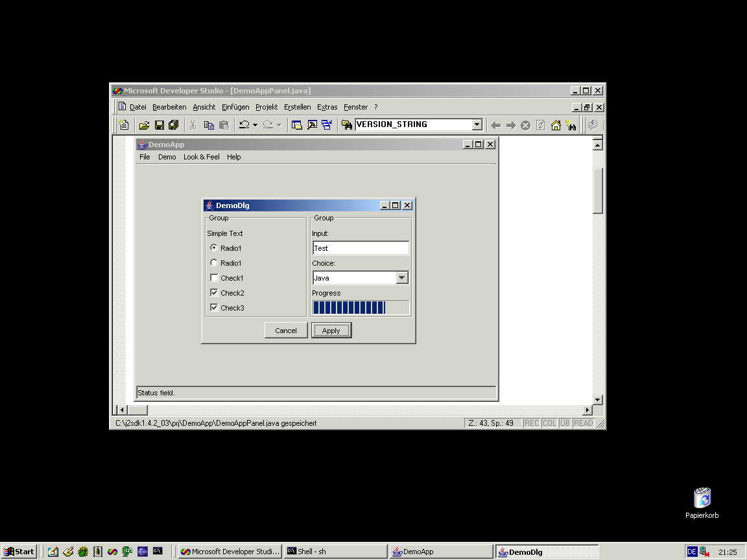Uncheck the Check3 checkbox
Image resolution: width=747 pixels, height=560 pixels.
point(214,308)
